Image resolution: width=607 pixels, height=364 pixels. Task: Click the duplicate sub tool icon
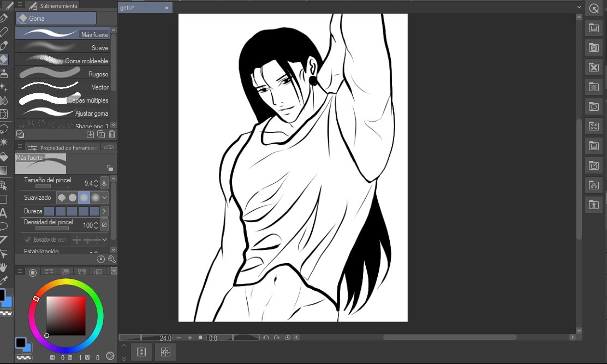[x=101, y=134]
